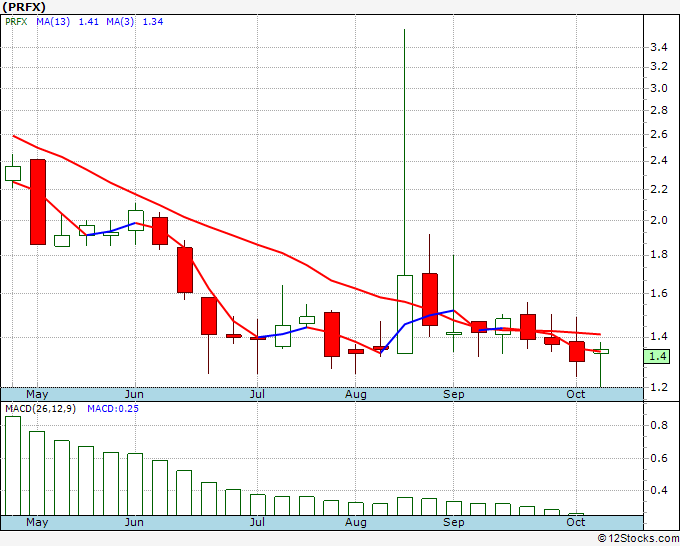The height and width of the screenshot is (546, 680).
Task: Select Jun on the MACD panel axis
Action: tap(133, 522)
